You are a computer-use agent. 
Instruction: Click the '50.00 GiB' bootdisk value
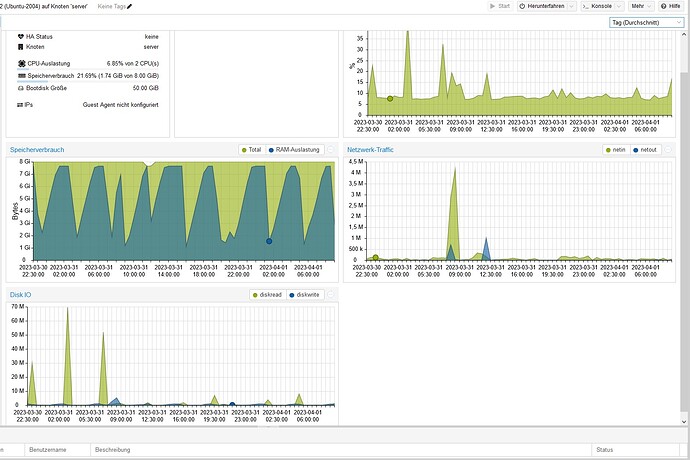click(x=146, y=88)
